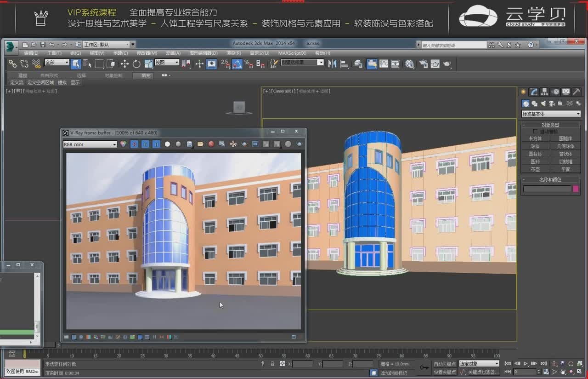Image resolution: width=588 pixels, height=379 pixels.
Task: Open the 渲染(R) menu
Action: [x=234, y=53]
